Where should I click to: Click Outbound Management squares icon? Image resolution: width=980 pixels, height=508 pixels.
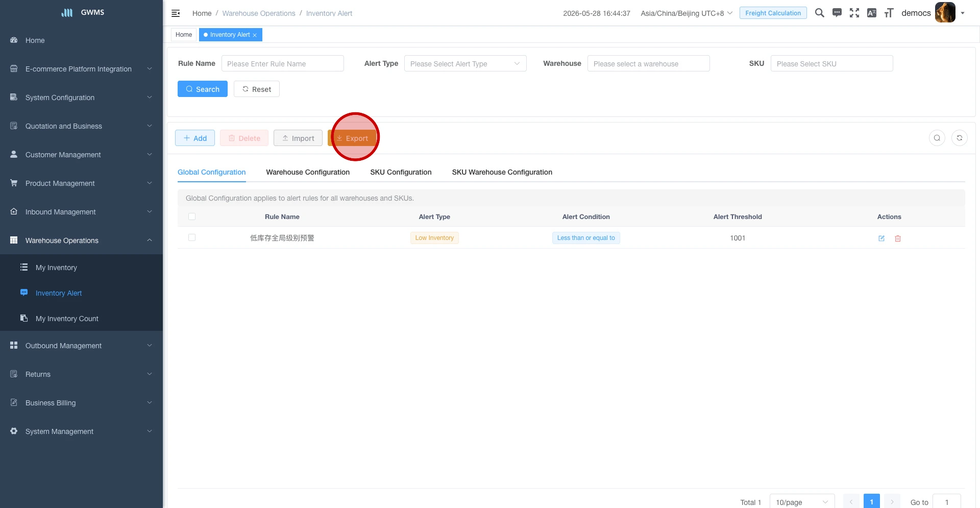(x=14, y=345)
